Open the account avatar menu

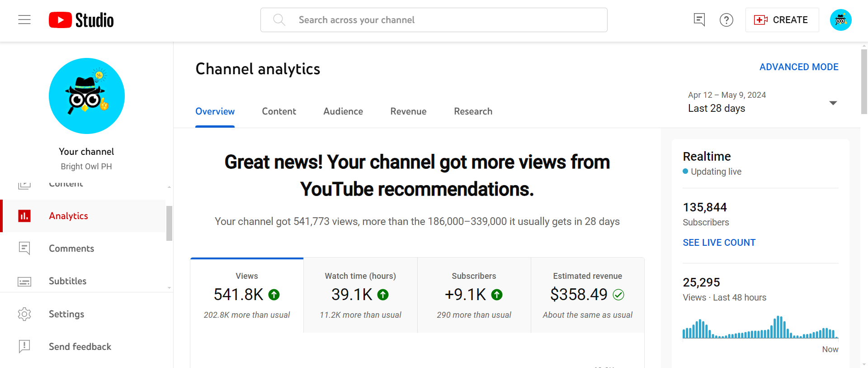(840, 20)
